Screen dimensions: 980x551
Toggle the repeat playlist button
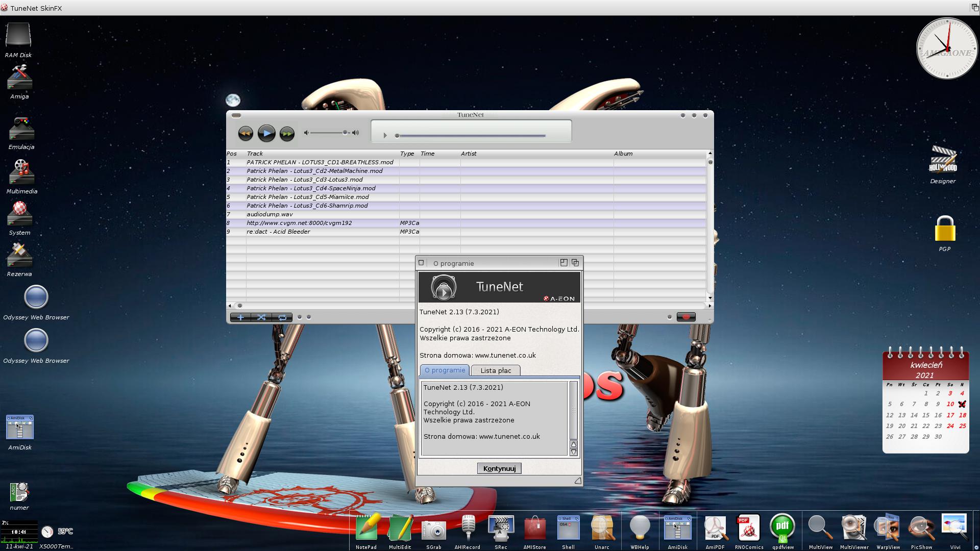(282, 317)
